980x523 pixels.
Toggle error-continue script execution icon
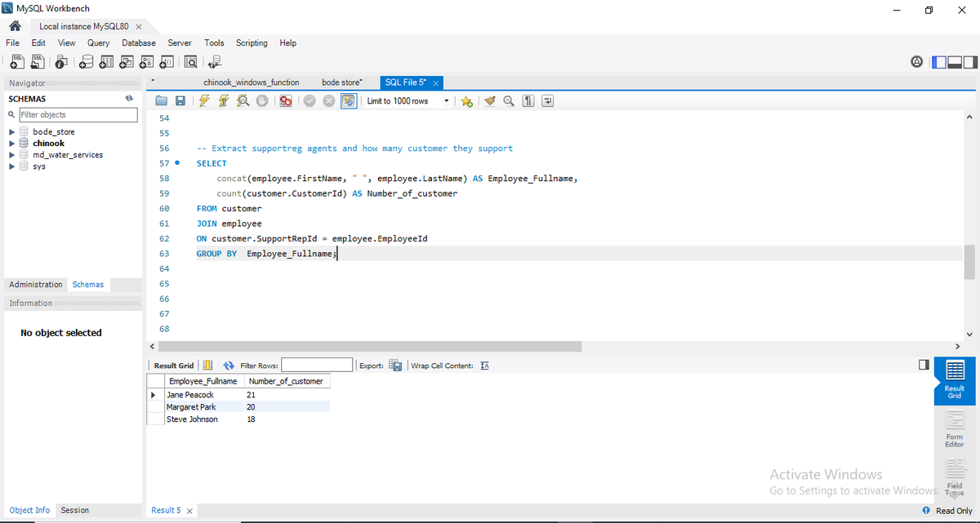pyautogui.click(x=286, y=101)
